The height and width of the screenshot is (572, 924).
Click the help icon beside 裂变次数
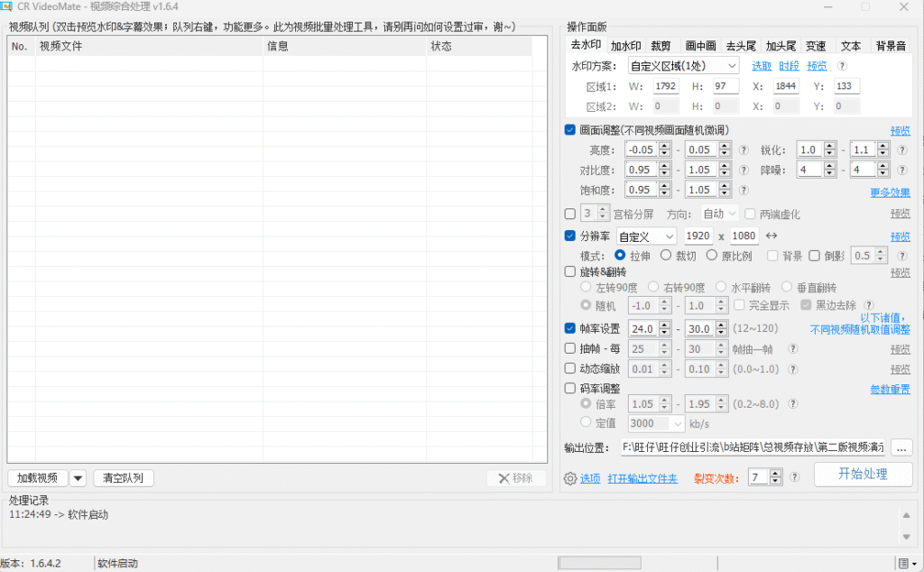pyautogui.click(x=794, y=477)
